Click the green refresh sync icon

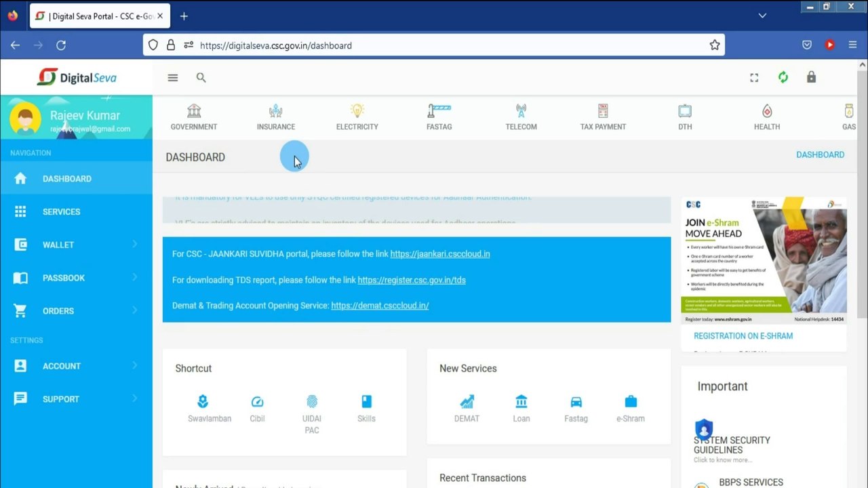pyautogui.click(x=783, y=77)
